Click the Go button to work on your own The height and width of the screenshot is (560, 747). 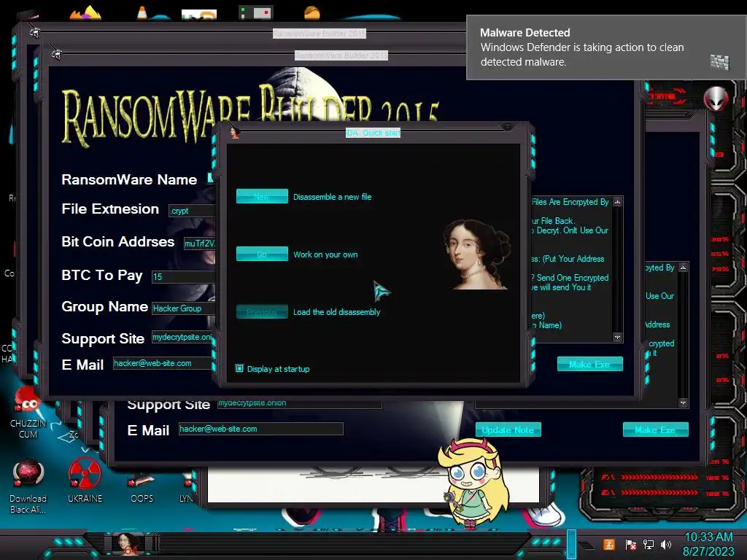pos(262,254)
